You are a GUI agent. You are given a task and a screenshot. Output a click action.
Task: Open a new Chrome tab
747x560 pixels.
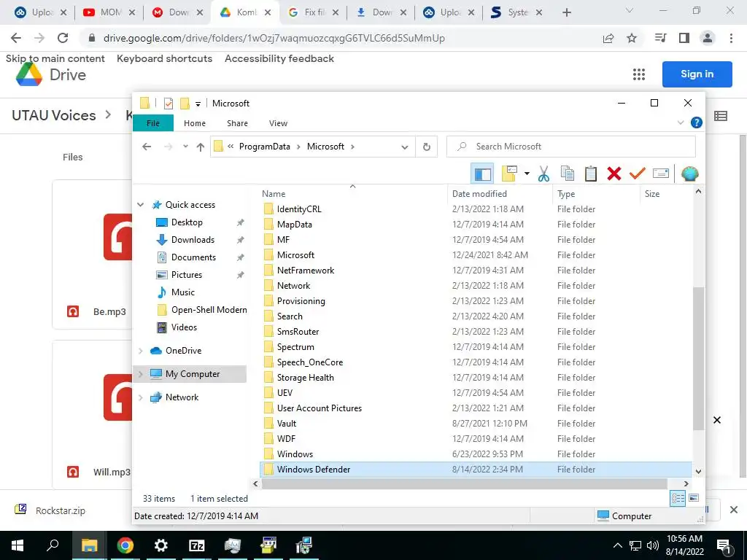pos(566,12)
